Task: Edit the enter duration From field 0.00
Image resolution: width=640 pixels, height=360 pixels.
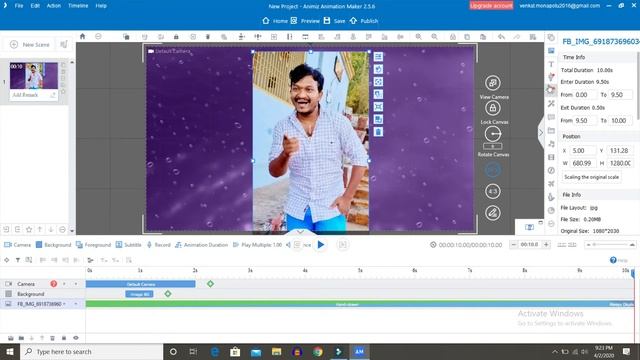Action: pos(584,95)
